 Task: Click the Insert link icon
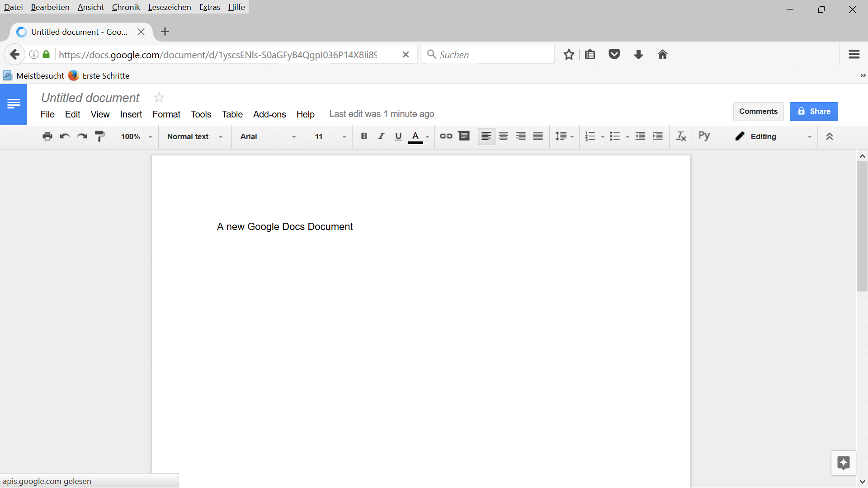pyautogui.click(x=446, y=136)
